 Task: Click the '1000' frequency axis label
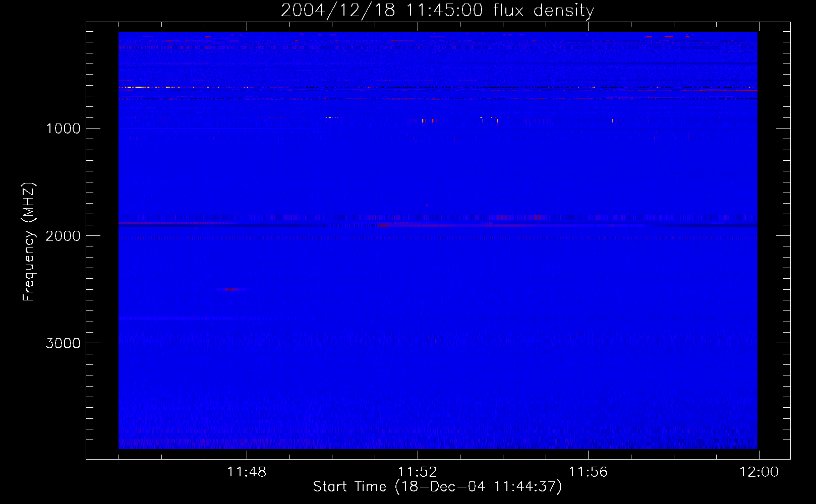point(63,129)
